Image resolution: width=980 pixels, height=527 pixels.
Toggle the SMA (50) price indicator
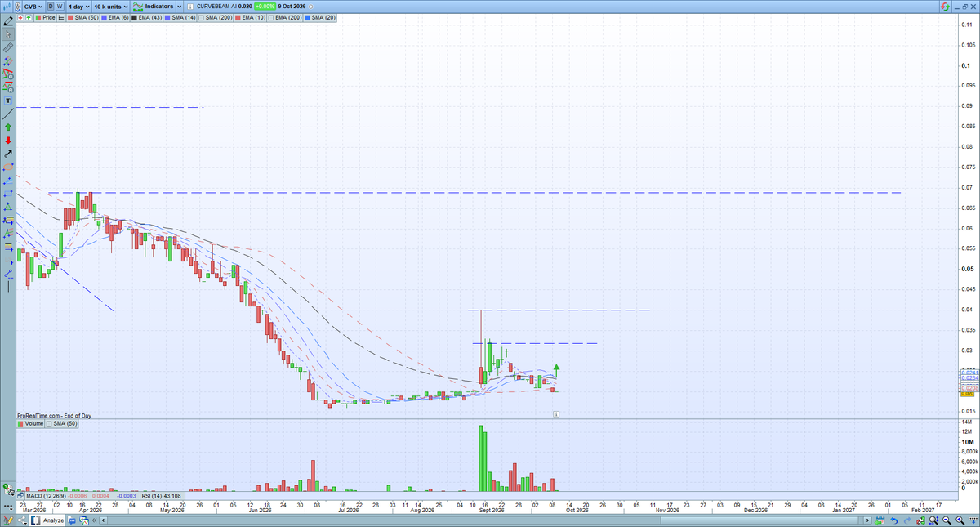click(83, 17)
